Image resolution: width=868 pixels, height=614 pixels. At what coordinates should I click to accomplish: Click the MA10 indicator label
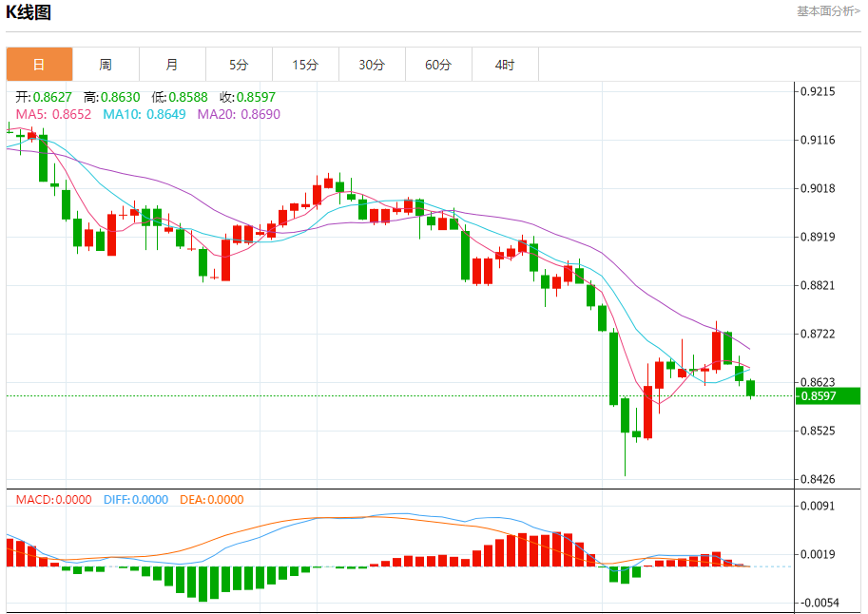(145, 115)
